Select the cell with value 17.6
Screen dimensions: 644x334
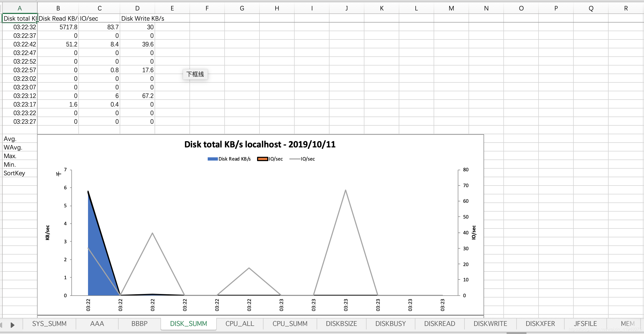click(x=137, y=70)
